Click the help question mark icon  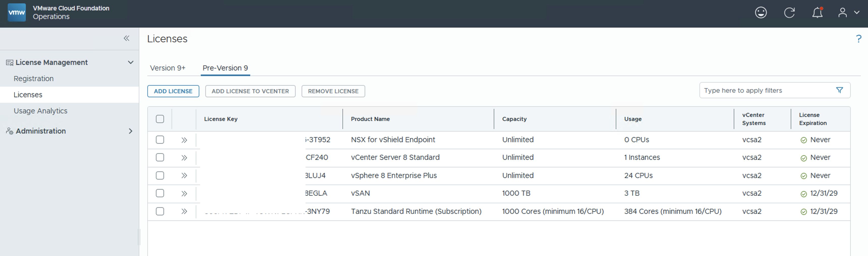tap(858, 39)
